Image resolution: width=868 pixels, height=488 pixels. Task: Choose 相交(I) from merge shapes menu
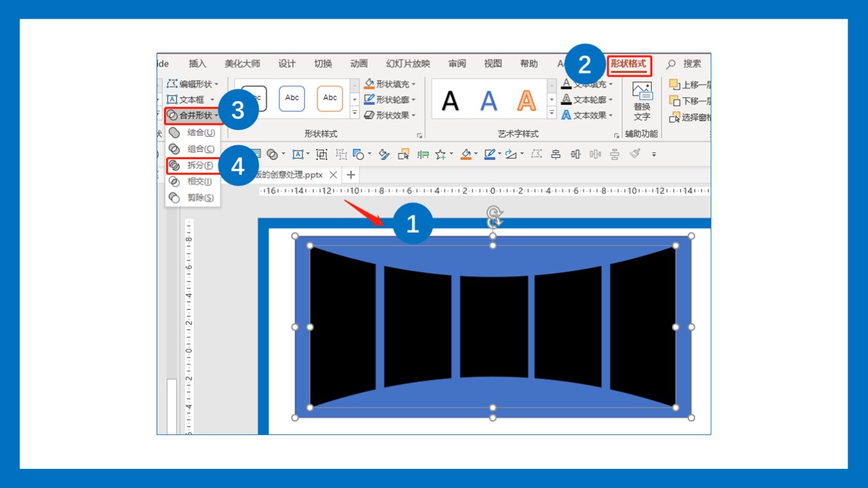click(x=193, y=181)
